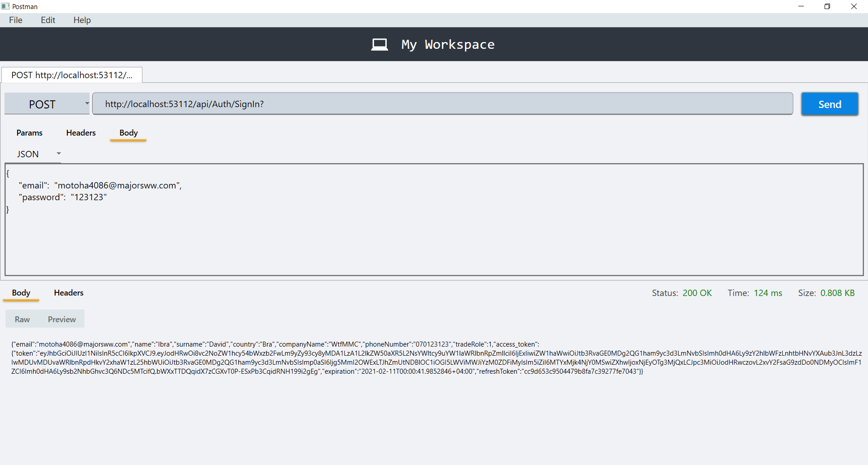Switch response view to Preview mode

point(62,319)
